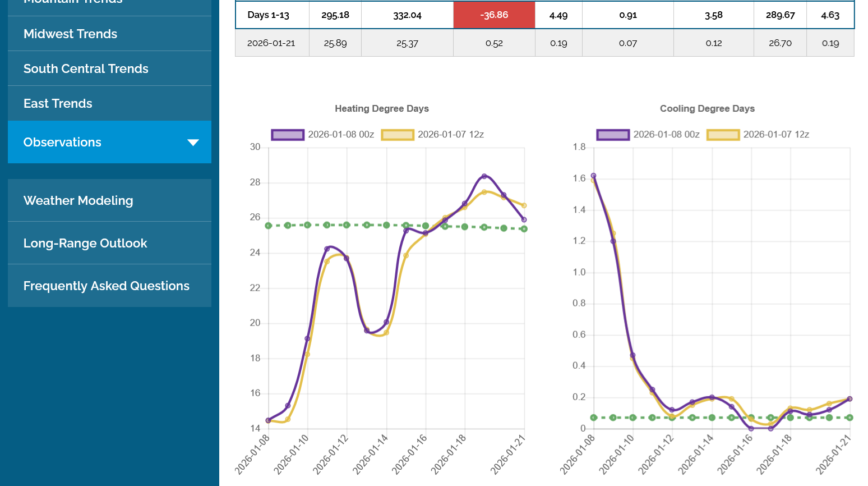The width and height of the screenshot is (868, 486).
Task: Click the 2026-01-08 00z Heating legend label
Action: point(341,135)
